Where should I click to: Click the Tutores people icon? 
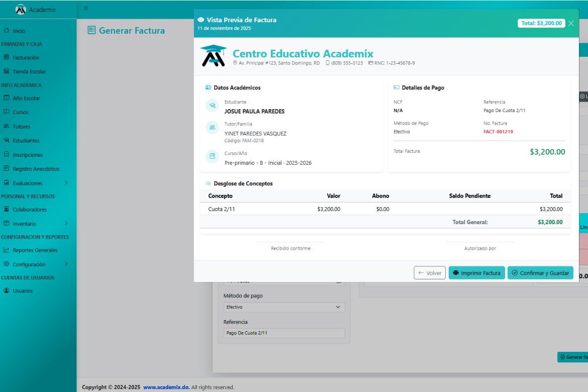tap(7, 127)
